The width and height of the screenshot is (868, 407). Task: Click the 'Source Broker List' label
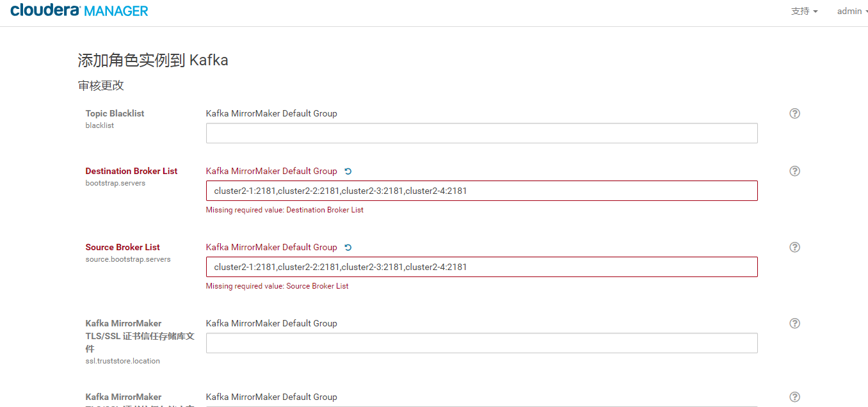[122, 247]
